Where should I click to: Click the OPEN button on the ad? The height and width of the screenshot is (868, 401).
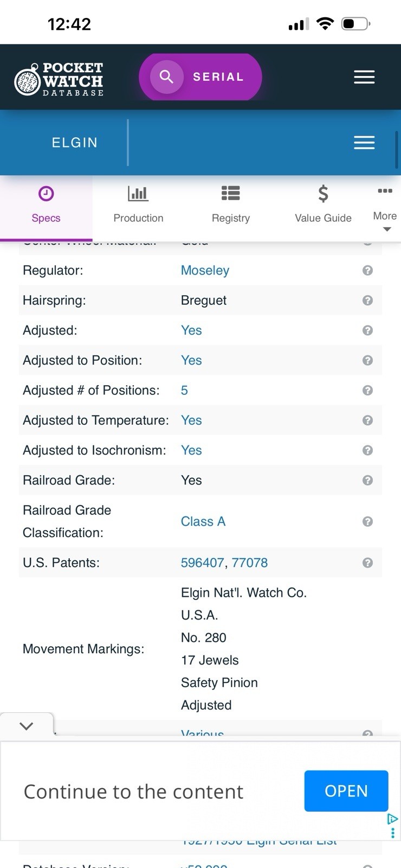pos(346,791)
